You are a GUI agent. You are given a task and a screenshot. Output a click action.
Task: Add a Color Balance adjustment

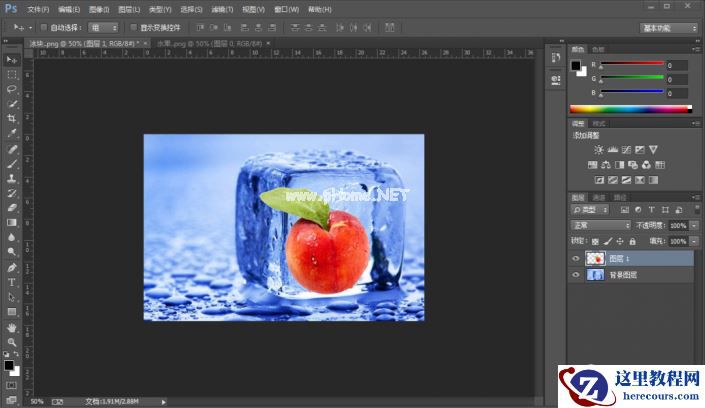click(606, 165)
